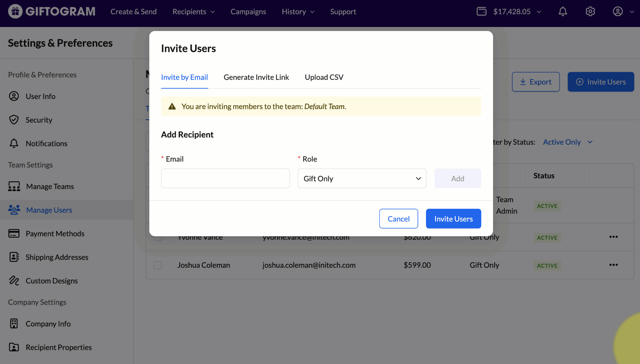Expand the Recipients menu in navbar

point(193,12)
